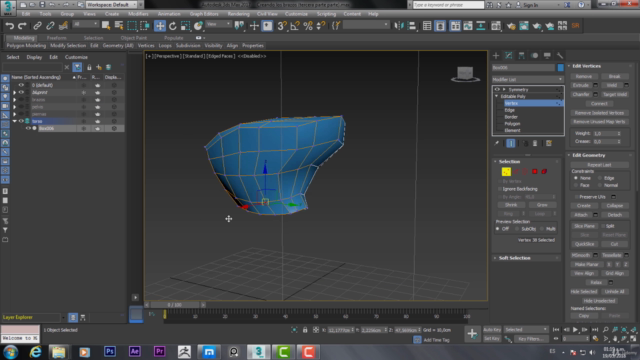Select Element sub-object red cube icon
This screenshot has width=640, height=360.
(544, 172)
